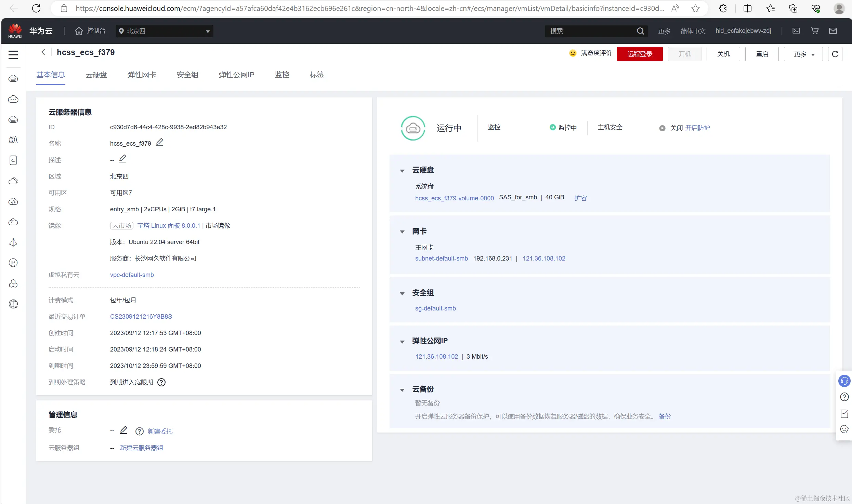The image size is (852, 504).
Task: Open the 更多 actions dropdown button
Action: click(x=803, y=54)
